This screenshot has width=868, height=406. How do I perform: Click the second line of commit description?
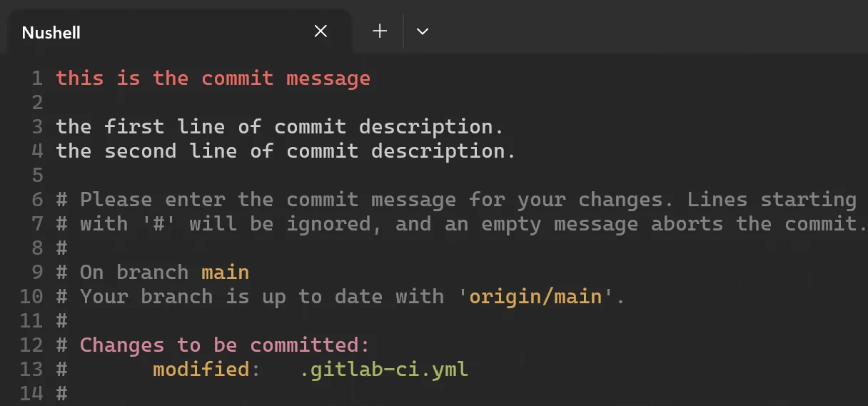click(286, 151)
